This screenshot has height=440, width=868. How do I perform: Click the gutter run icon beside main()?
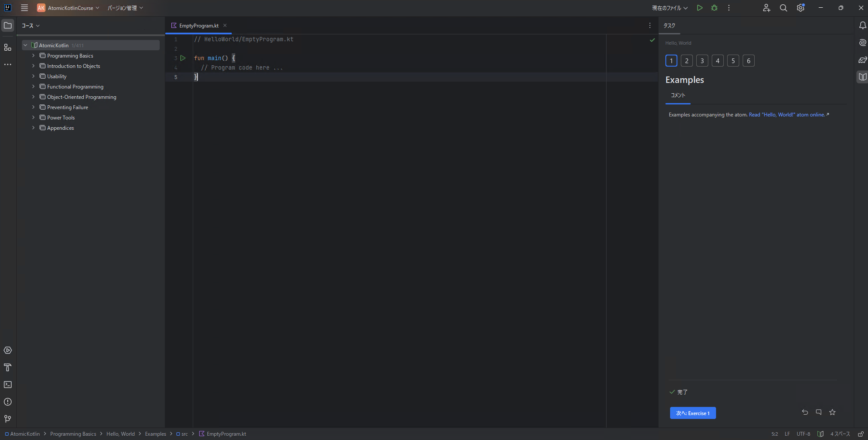183,58
